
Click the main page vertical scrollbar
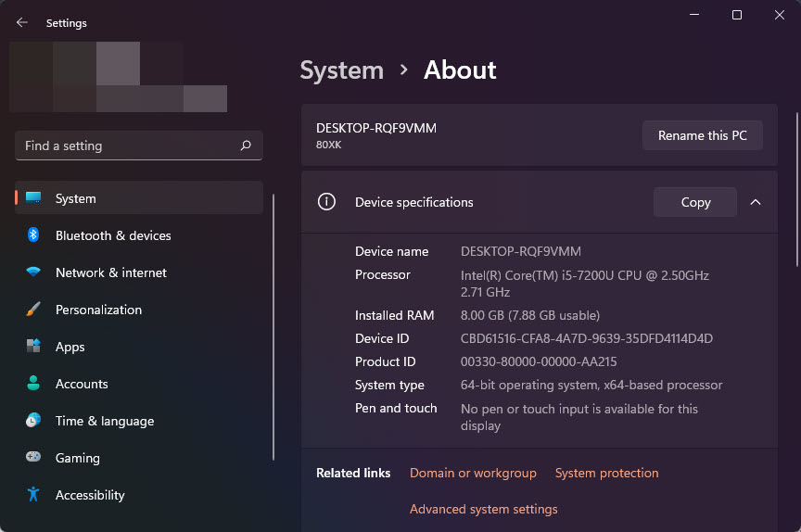click(797, 189)
